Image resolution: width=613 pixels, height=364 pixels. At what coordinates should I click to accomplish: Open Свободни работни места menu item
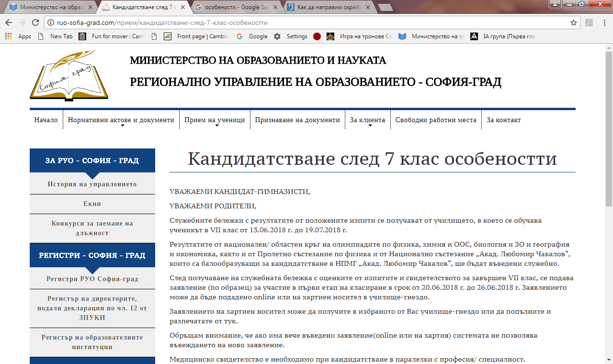coord(435,120)
